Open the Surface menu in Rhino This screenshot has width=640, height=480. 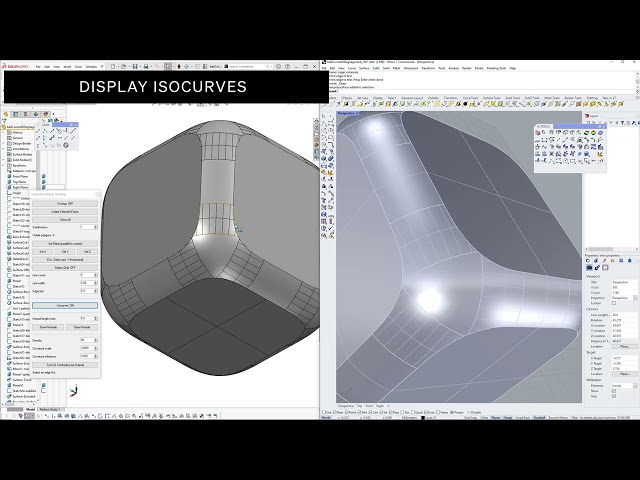(364, 68)
